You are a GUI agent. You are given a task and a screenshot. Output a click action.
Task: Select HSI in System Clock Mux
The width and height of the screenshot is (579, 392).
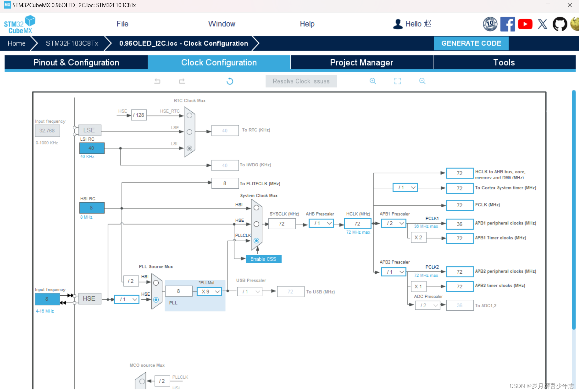(256, 208)
